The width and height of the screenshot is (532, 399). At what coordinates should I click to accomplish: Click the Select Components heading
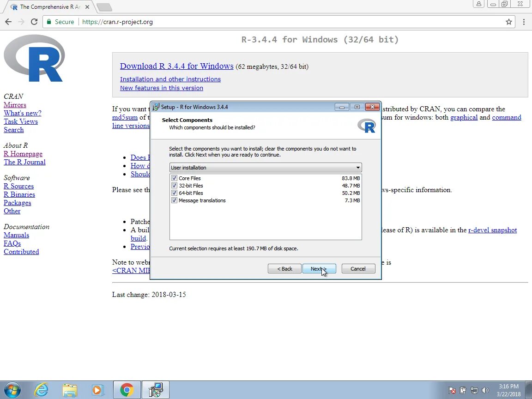pyautogui.click(x=187, y=120)
